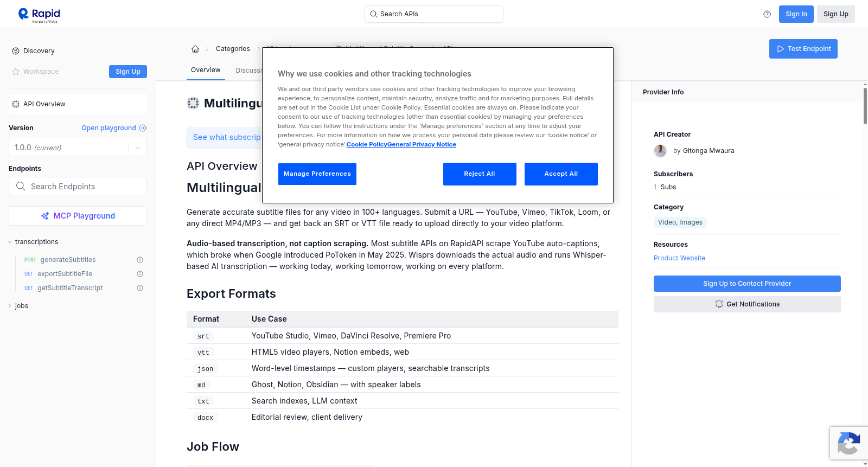
Task: Open the Cookie Policy link
Action: click(x=367, y=144)
